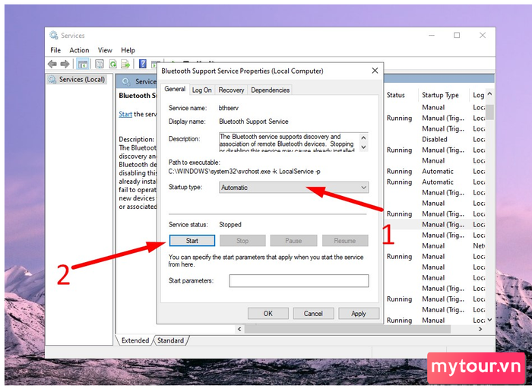Sort by the Startup Type column header
532x392 pixels.
tap(440, 95)
